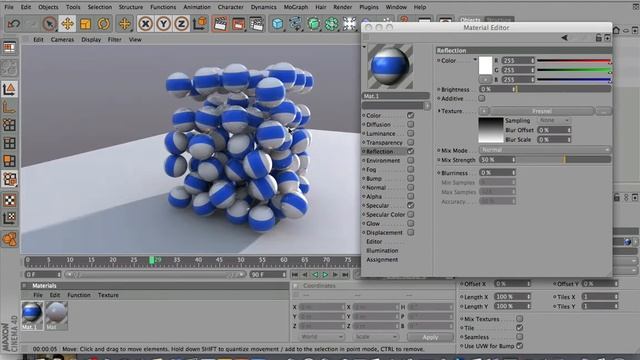Open the Editor settings page
Viewport: 640px width, 360px height.
click(x=374, y=242)
